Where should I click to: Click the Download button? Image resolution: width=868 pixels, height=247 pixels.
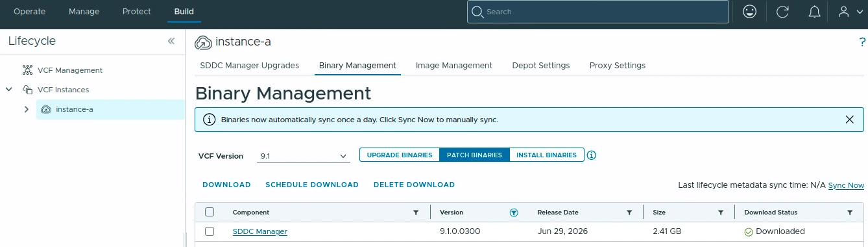pyautogui.click(x=226, y=185)
